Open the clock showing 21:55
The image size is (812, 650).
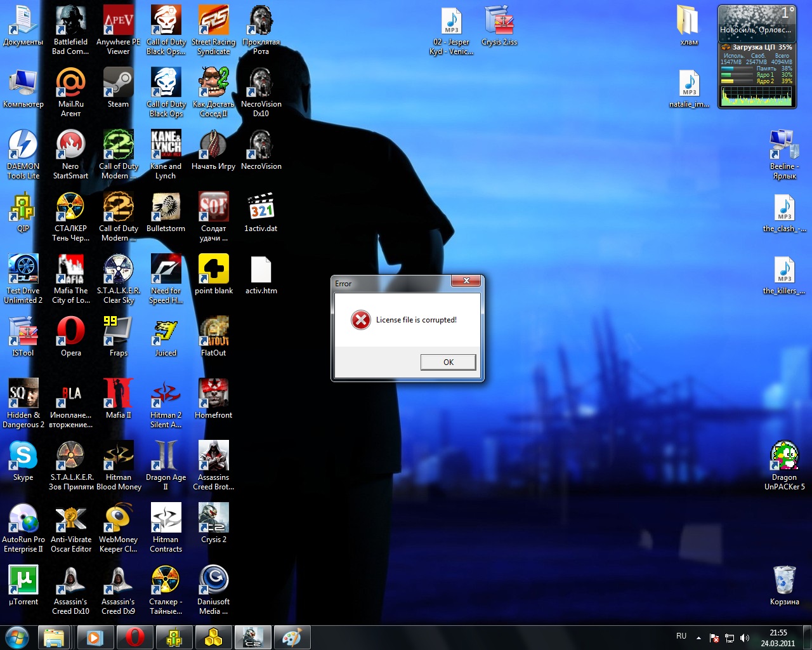(778, 638)
